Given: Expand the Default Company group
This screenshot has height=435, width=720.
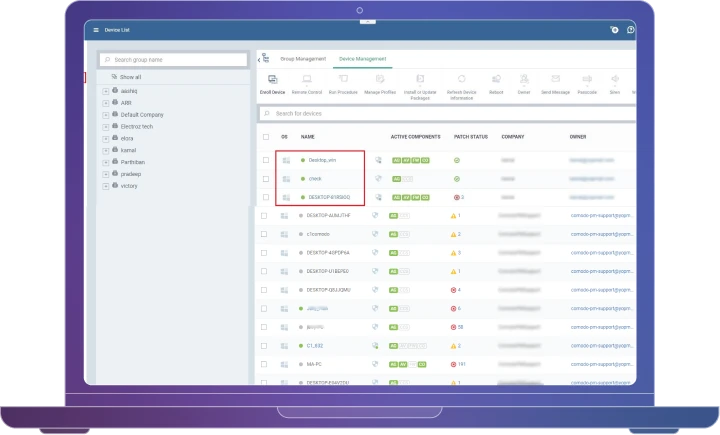Looking at the screenshot, I should pyautogui.click(x=105, y=115).
